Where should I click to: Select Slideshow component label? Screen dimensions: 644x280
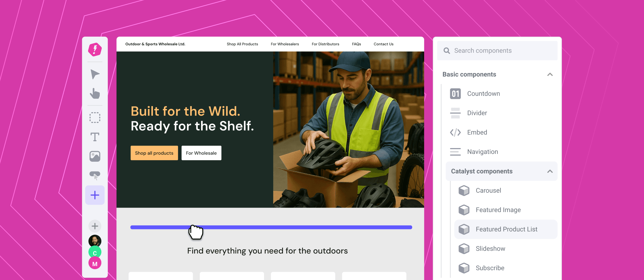click(x=490, y=249)
